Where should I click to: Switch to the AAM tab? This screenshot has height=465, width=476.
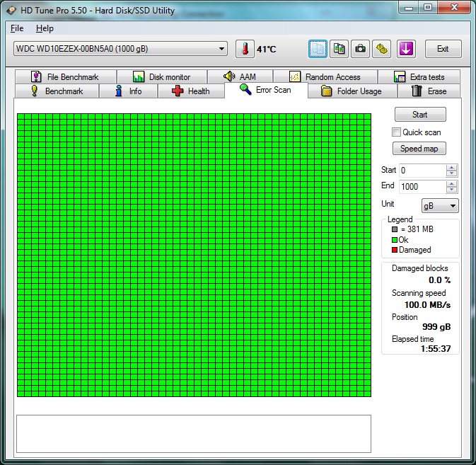(240, 77)
